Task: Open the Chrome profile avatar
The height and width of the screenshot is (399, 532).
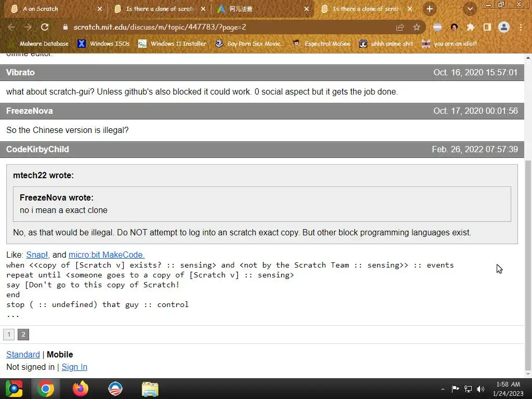Action: [504, 27]
